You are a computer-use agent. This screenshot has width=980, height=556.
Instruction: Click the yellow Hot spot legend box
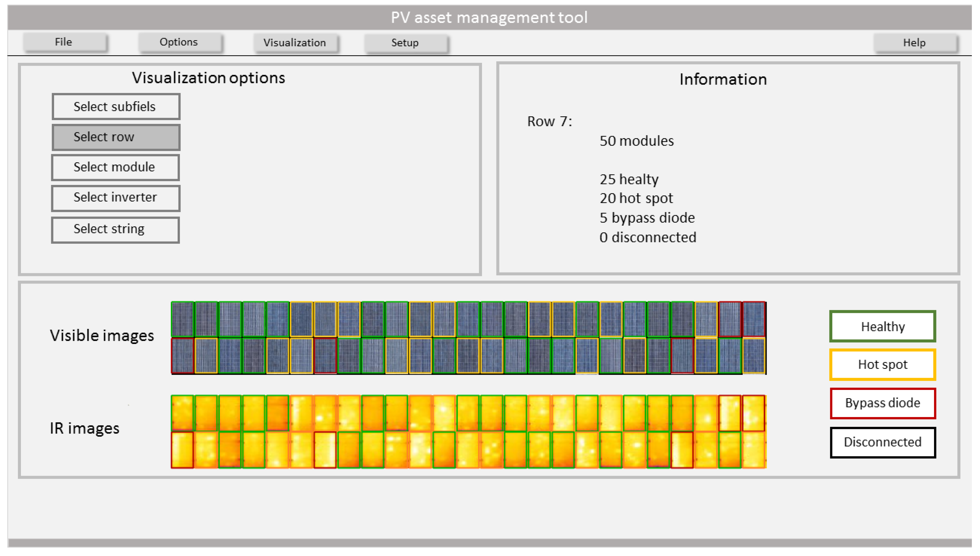click(x=882, y=365)
